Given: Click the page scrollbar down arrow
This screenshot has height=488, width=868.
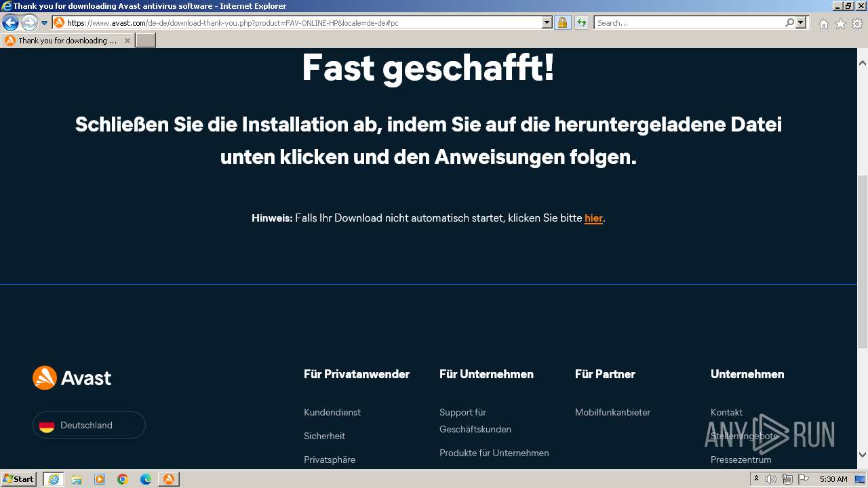Looking at the screenshot, I should coord(863,455).
